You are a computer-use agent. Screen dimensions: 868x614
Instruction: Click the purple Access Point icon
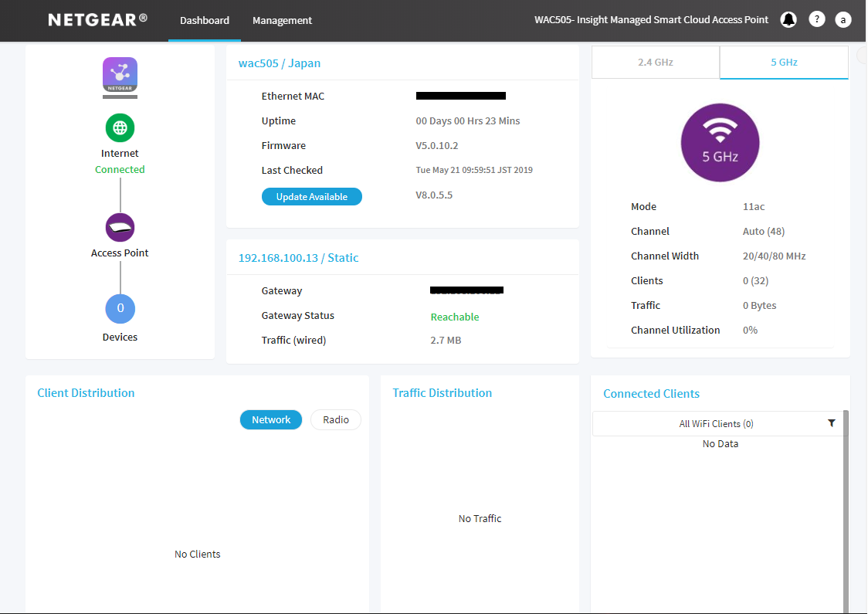(x=120, y=228)
